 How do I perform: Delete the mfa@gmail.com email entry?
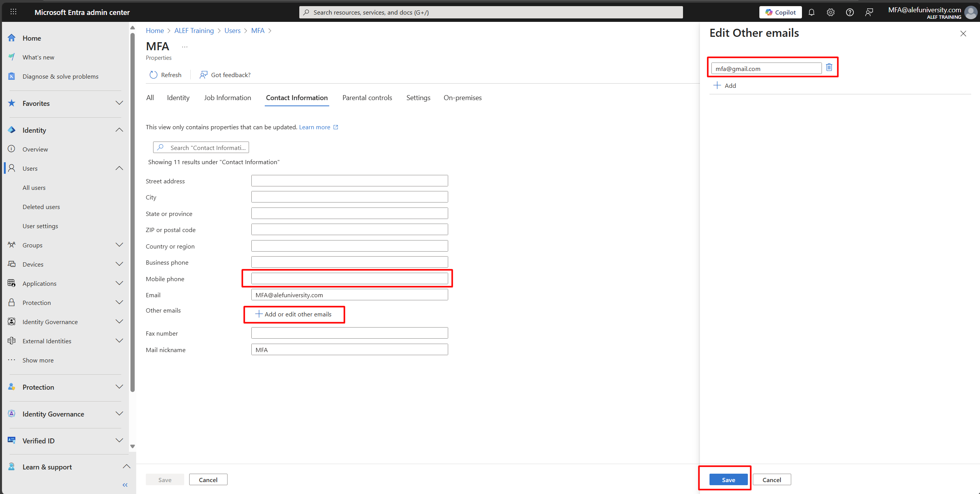[x=829, y=68]
